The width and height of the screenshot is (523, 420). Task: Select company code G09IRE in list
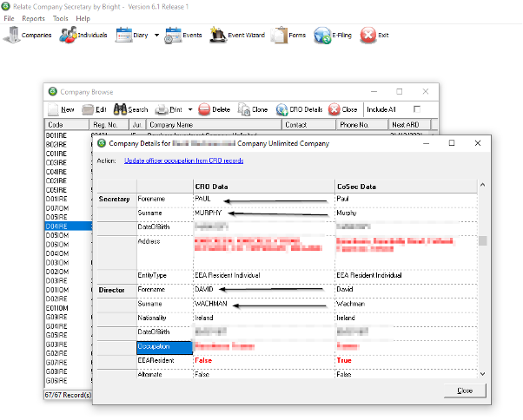pyautogui.click(x=56, y=317)
